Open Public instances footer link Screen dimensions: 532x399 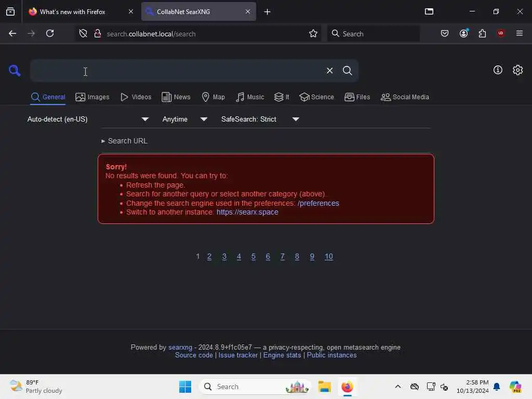coord(331,355)
